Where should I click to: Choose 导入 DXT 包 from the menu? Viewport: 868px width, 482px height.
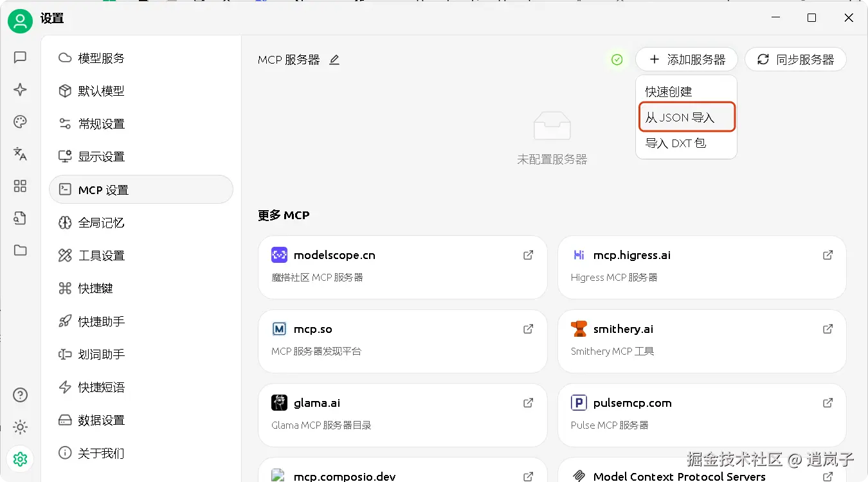(686, 143)
